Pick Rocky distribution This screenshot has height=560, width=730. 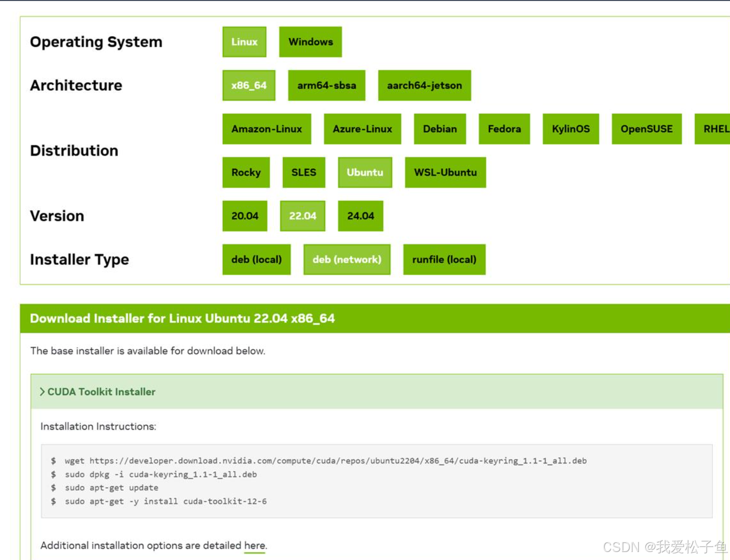click(x=246, y=173)
